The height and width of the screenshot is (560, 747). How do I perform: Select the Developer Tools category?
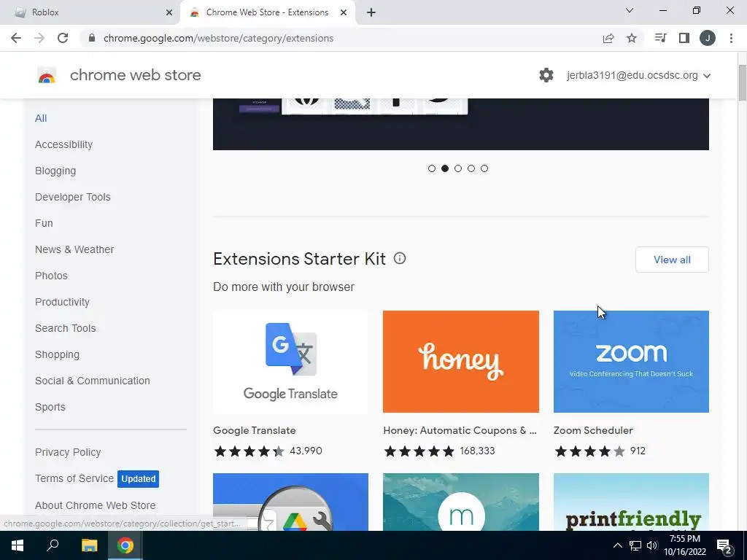[73, 197]
